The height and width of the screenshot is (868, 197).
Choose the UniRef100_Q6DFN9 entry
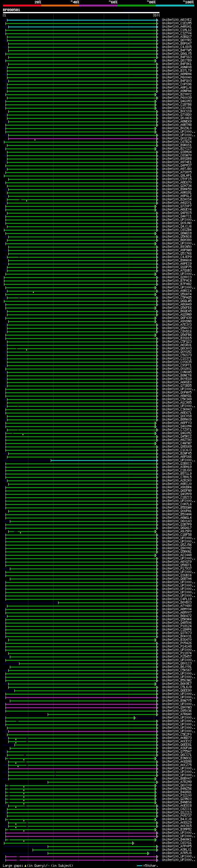pyautogui.click(x=177, y=491)
